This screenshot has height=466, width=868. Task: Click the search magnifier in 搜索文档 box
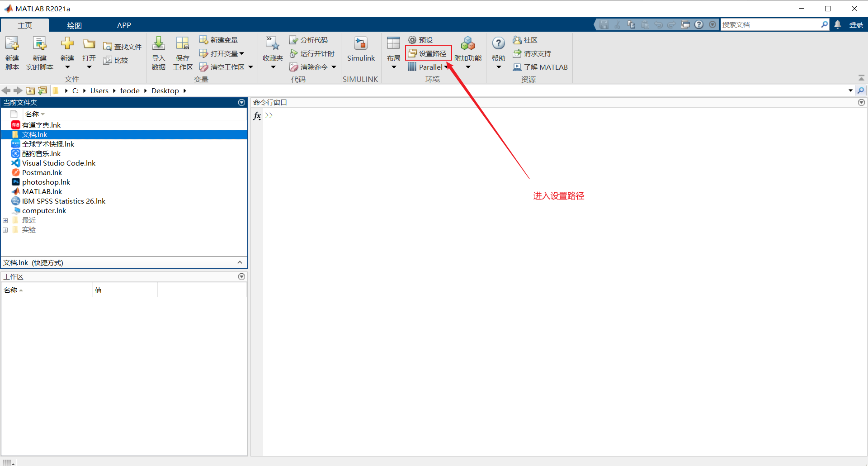(x=825, y=24)
